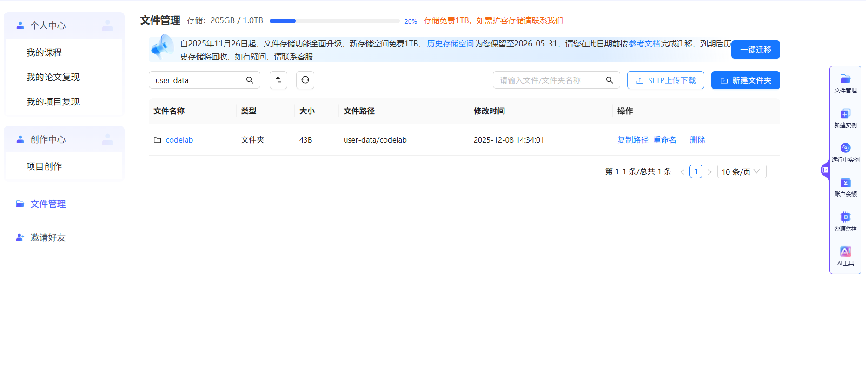Screen dimensions: 868x369
Task: Click the search icon in the user-data path box
Action: point(250,80)
